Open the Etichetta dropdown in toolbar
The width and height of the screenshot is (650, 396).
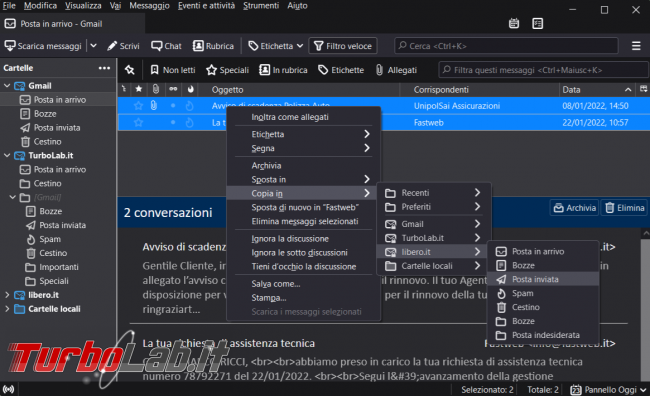click(x=276, y=46)
